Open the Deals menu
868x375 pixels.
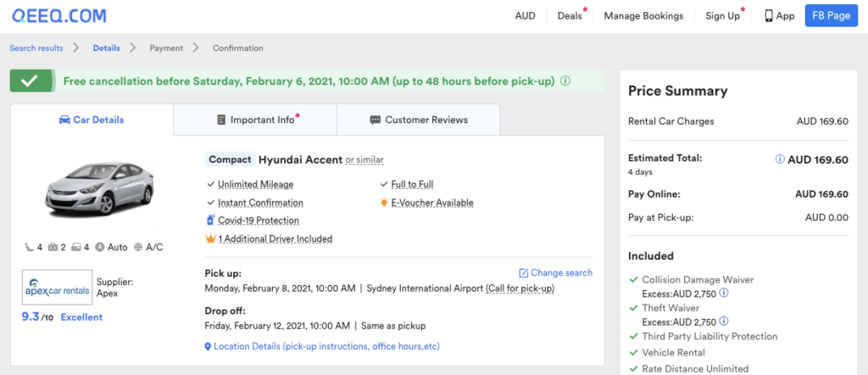[570, 15]
